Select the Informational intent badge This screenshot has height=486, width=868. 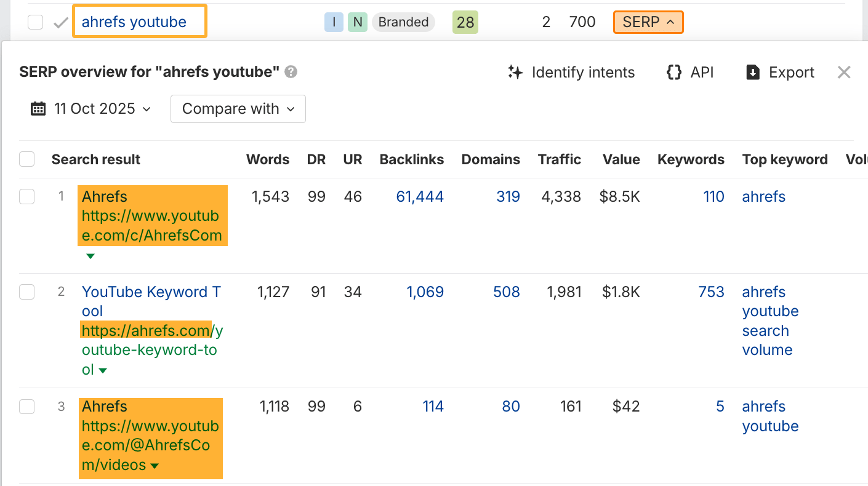pyautogui.click(x=334, y=22)
